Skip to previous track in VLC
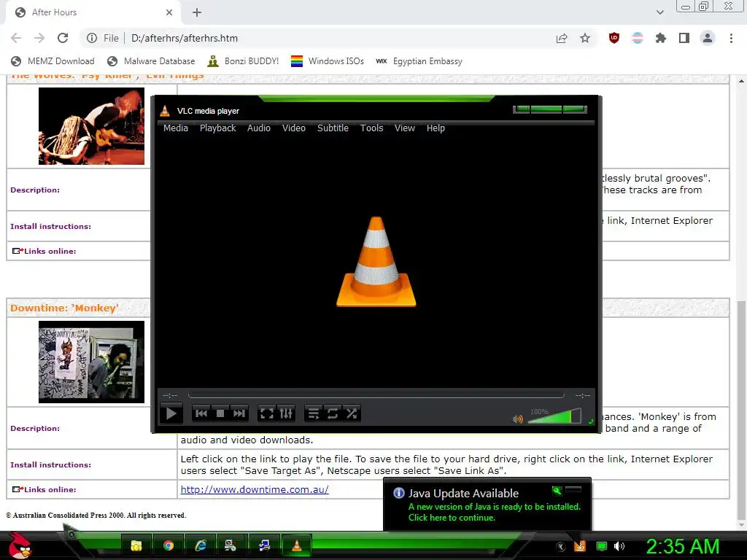Screen dimensions: 747x560 (201, 413)
